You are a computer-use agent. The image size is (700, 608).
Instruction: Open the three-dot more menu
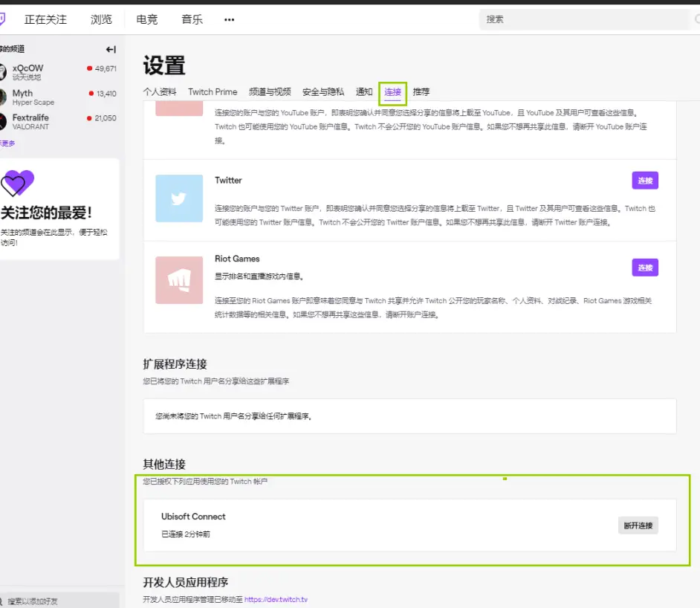pos(229,19)
